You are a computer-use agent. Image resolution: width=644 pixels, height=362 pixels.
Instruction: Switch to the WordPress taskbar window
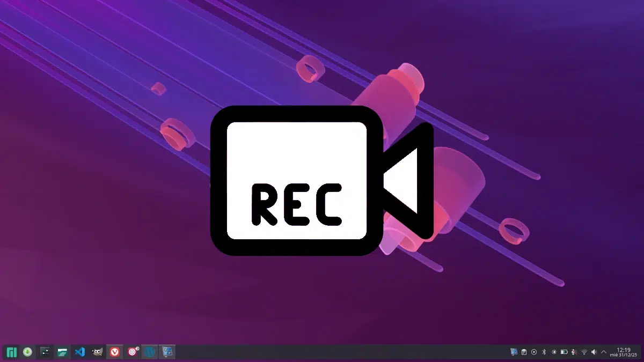pos(150,352)
